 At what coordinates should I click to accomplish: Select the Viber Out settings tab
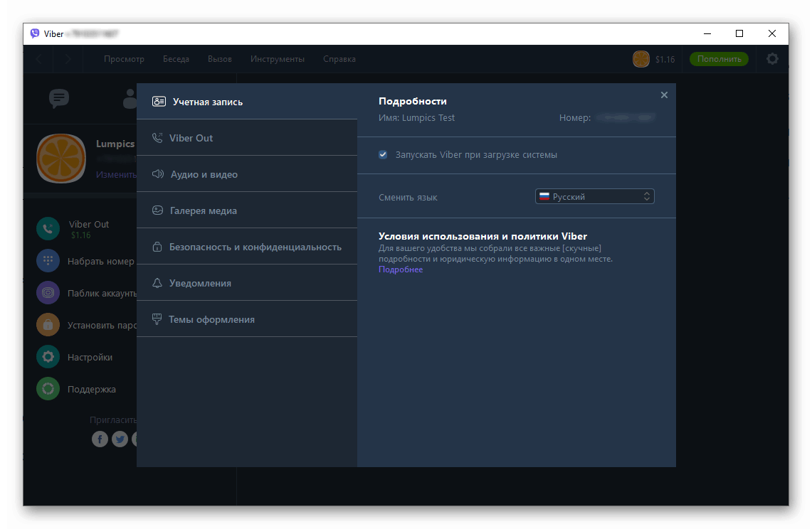coord(247,138)
